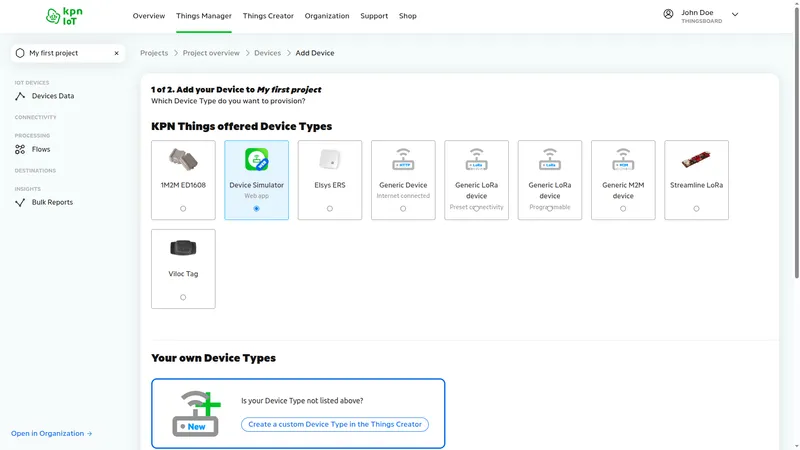
Task: Click the Generic Device HTTP router icon
Action: tap(403, 159)
